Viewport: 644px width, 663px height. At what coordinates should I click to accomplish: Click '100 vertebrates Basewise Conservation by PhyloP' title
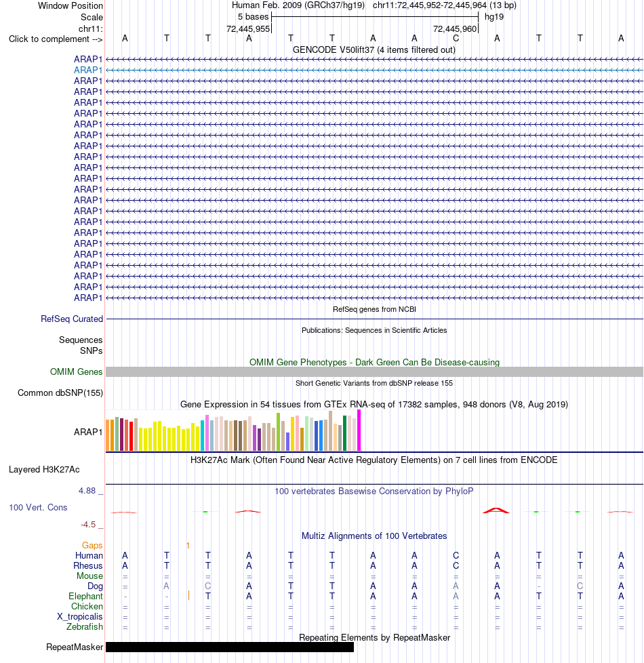pos(374,491)
